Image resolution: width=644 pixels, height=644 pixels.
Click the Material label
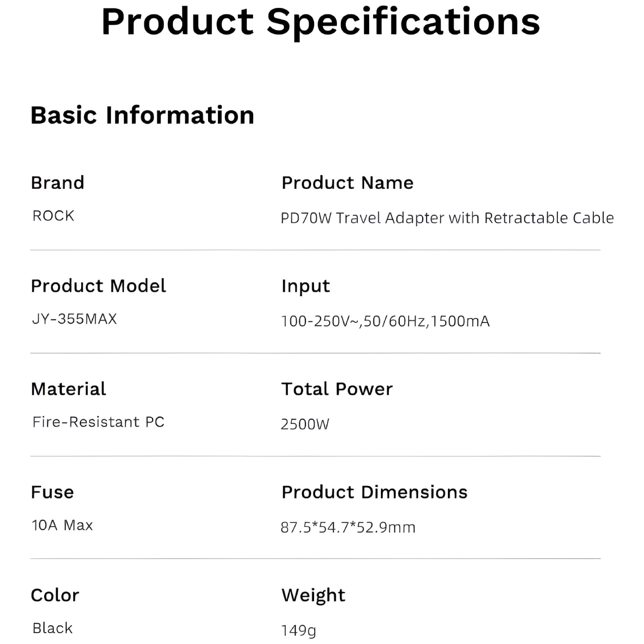click(x=68, y=389)
